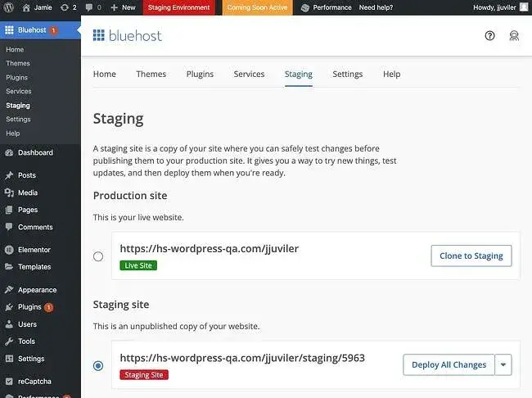Image resolution: width=532 pixels, height=398 pixels.
Task: Open Staging in the Bluehost sidebar submenu
Action: (x=18, y=106)
